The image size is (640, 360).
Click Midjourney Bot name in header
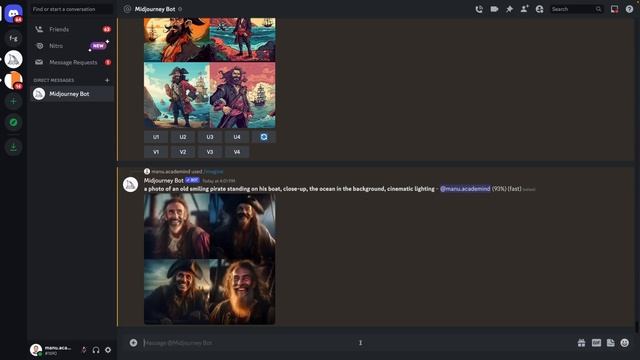click(155, 9)
